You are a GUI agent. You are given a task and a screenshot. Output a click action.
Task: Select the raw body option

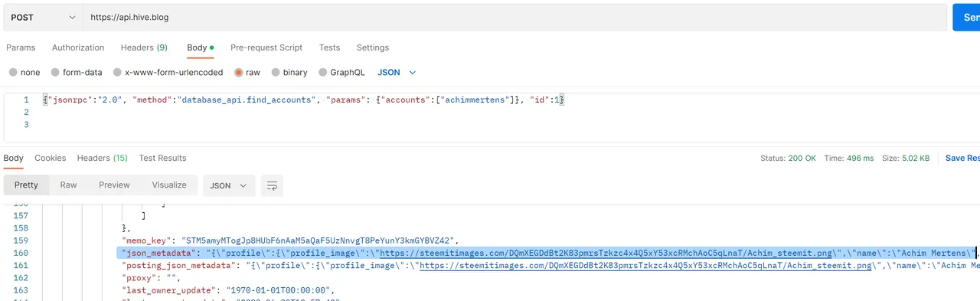point(247,73)
